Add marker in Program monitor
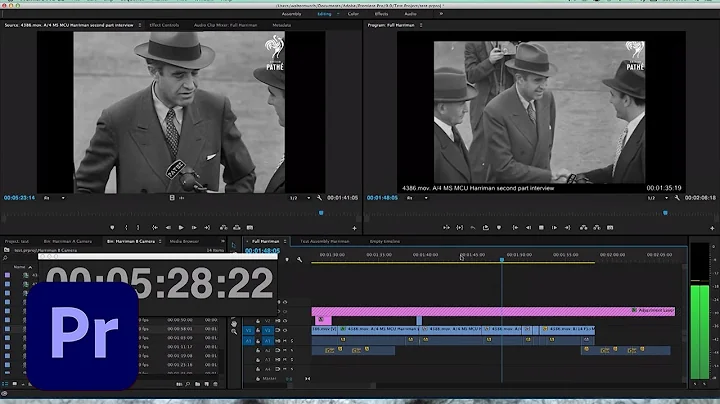720x404 pixels. (499, 228)
